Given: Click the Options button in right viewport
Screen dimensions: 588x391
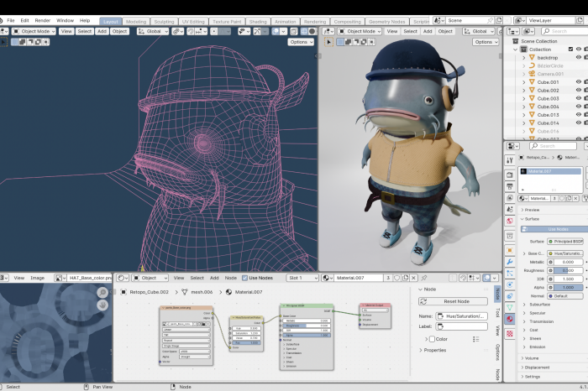Looking at the screenshot, I should pos(485,42).
